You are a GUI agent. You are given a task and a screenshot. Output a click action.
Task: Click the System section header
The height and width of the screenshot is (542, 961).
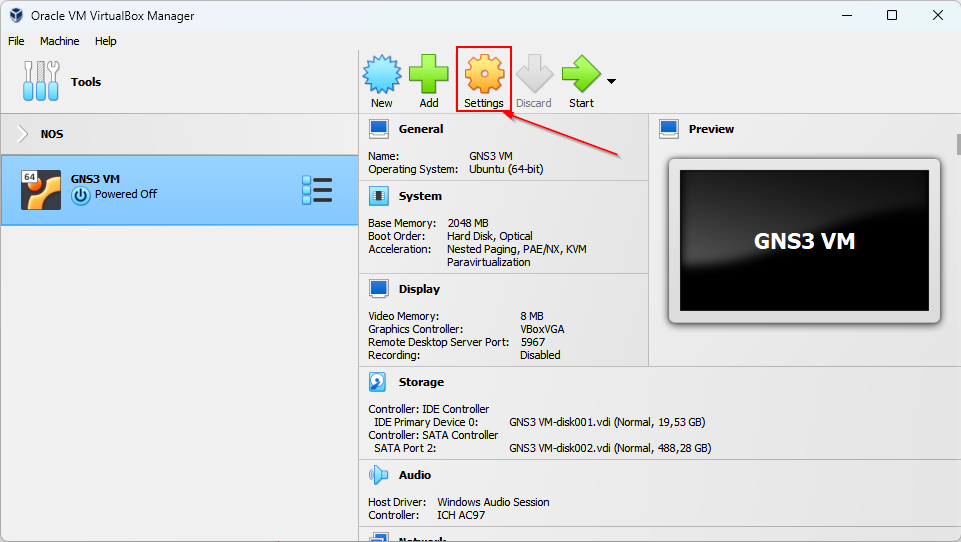click(420, 196)
